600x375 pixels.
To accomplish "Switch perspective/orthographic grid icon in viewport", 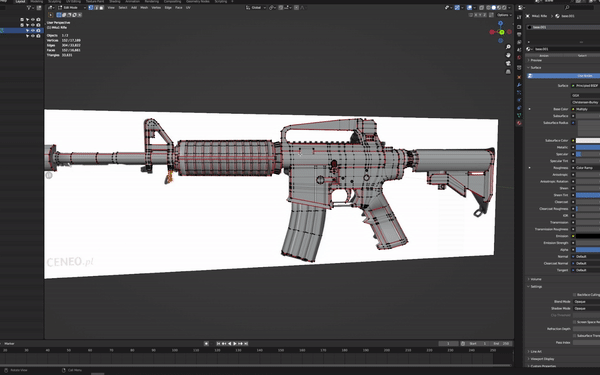I will tap(508, 72).
